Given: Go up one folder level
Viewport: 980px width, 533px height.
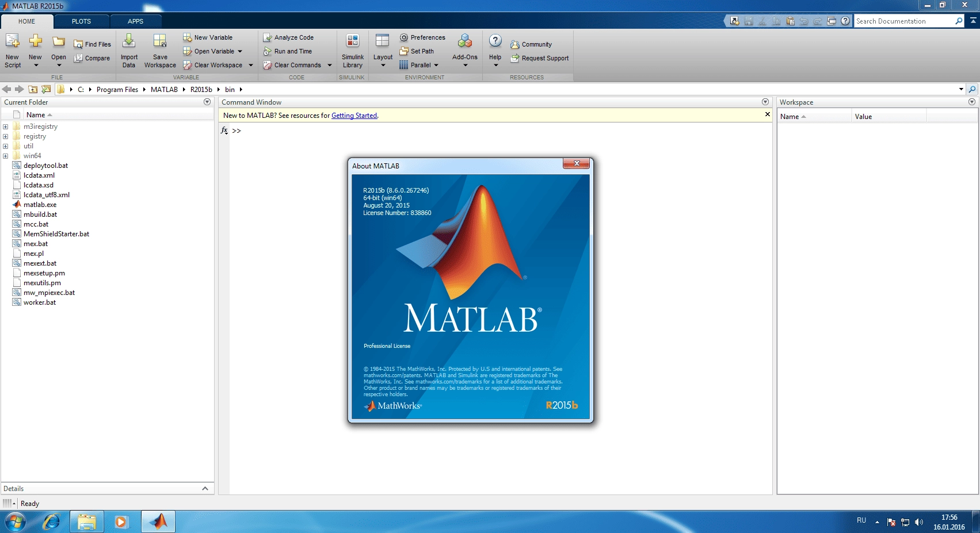Looking at the screenshot, I should tap(33, 89).
